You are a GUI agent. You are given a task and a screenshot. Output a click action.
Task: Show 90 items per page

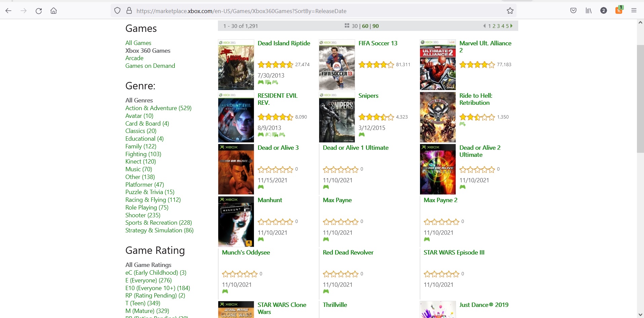tap(376, 26)
